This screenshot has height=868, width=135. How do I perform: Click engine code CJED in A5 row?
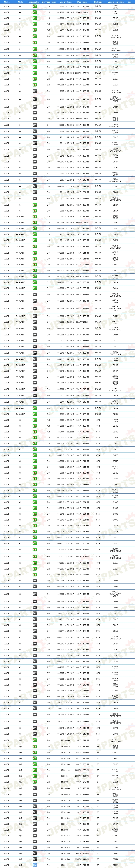[115, 443]
